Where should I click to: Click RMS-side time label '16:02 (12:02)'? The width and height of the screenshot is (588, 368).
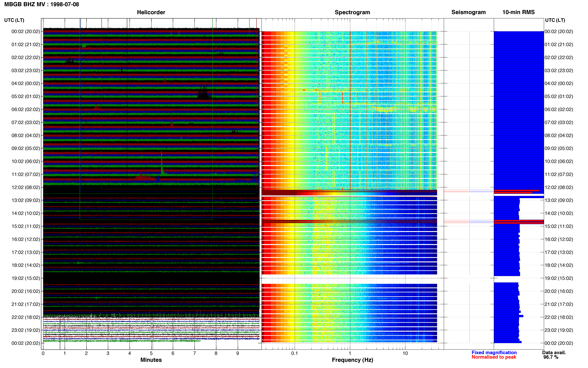click(x=559, y=239)
